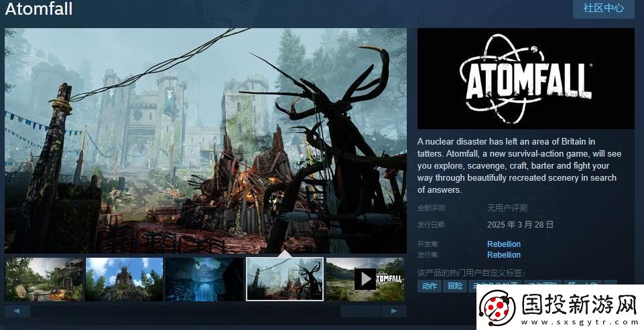The image size is (644, 330).
Task: Select the house screenshot thumbnail
Action: [x=44, y=279]
